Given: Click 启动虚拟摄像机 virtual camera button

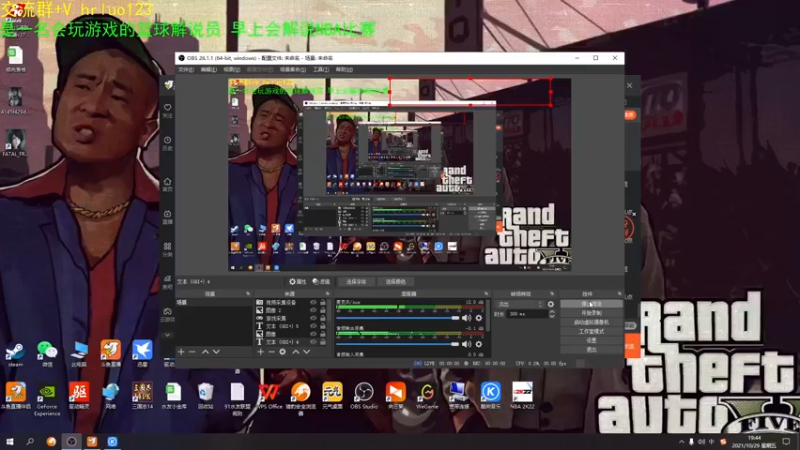Looking at the screenshot, I should point(591,322).
